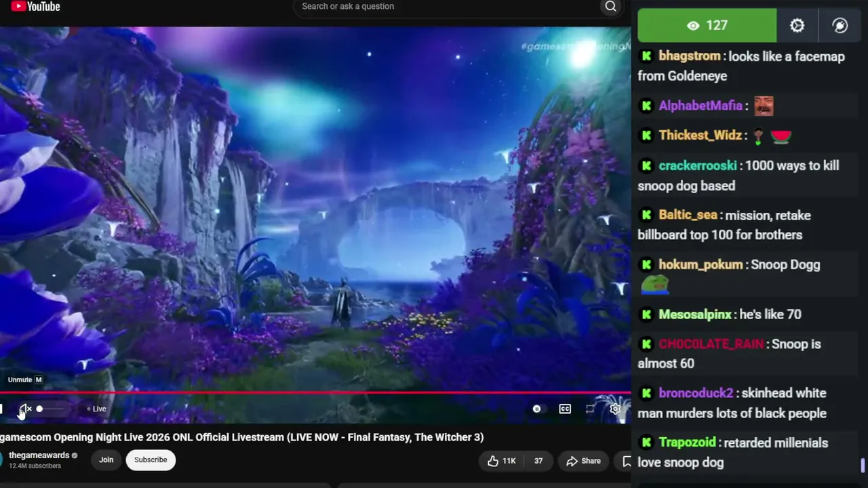This screenshot has height=488, width=868.
Task: Turn on closed captions with CC button
Action: coord(565,409)
